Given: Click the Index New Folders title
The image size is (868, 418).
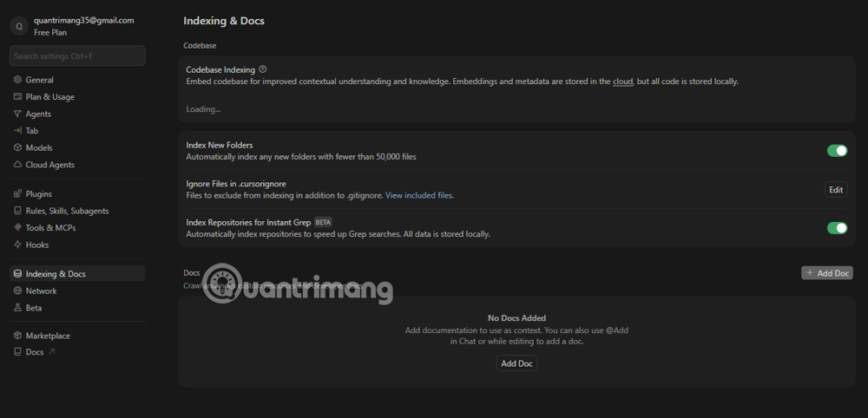Looking at the screenshot, I should click(220, 145).
